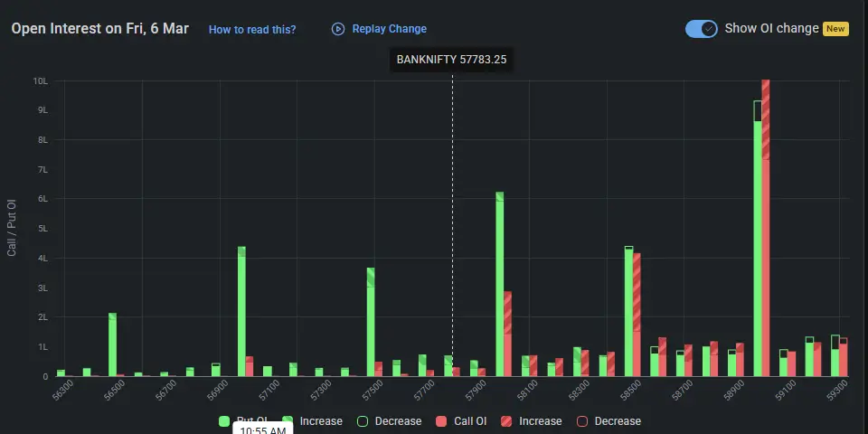Click the 10L axis value
This screenshot has height=434, width=868.
[41, 80]
